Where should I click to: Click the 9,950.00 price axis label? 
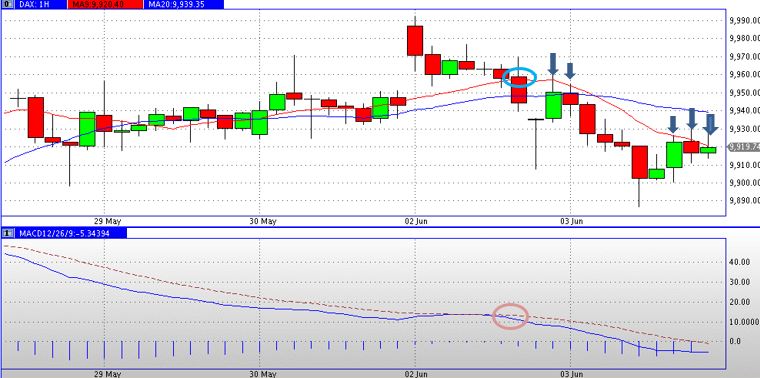(x=744, y=93)
